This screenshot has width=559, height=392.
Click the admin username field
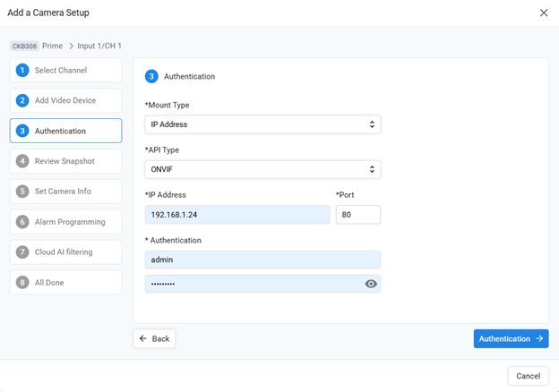[x=262, y=260]
